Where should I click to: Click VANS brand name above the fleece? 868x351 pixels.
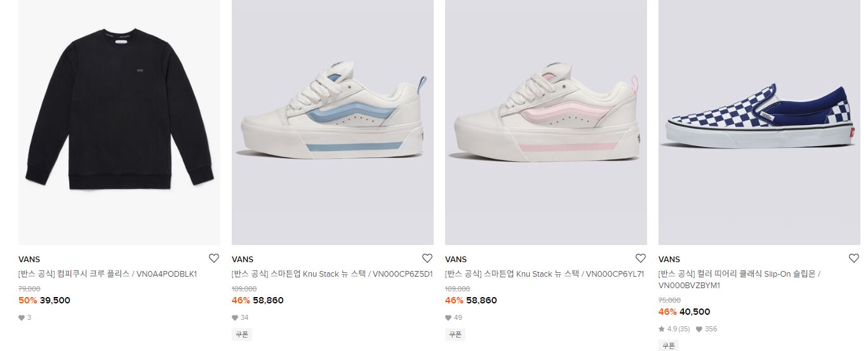click(29, 260)
